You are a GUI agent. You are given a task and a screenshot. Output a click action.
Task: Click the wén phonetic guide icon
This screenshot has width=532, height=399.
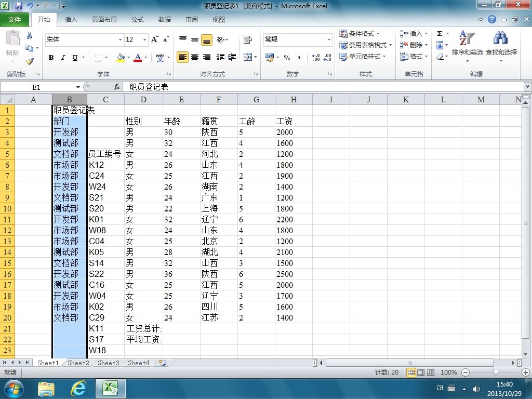tap(160, 58)
